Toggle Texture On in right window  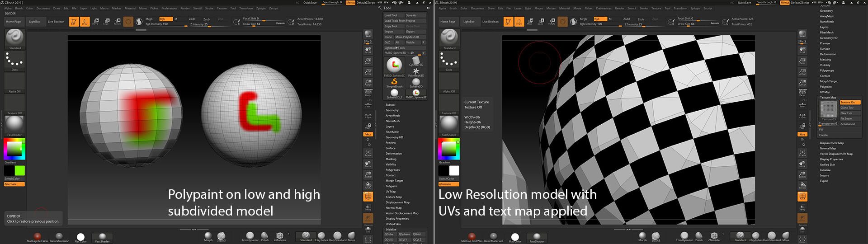coord(850,103)
